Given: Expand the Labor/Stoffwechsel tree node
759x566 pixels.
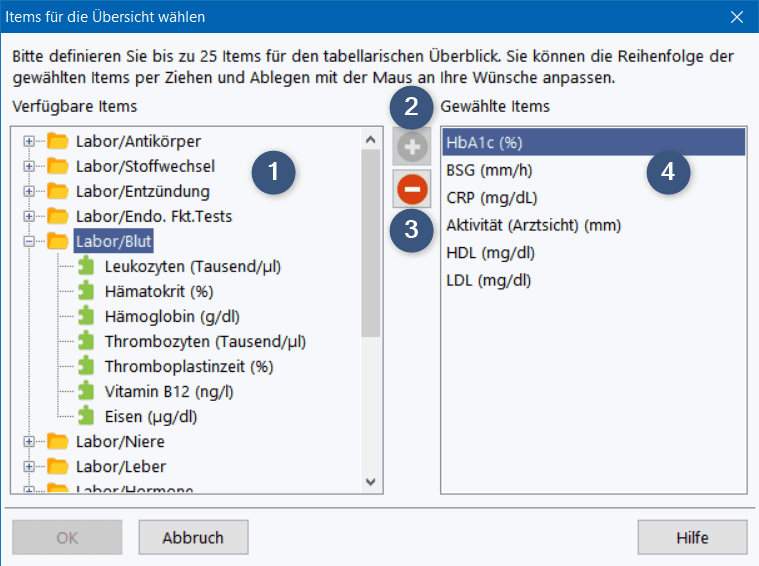Looking at the screenshot, I should pyautogui.click(x=29, y=166).
